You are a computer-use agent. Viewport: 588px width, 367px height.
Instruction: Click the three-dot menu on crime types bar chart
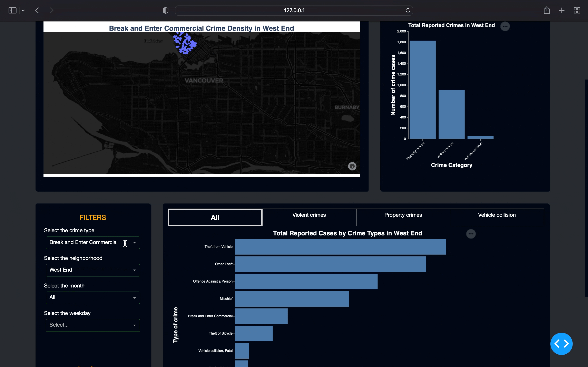click(x=471, y=234)
